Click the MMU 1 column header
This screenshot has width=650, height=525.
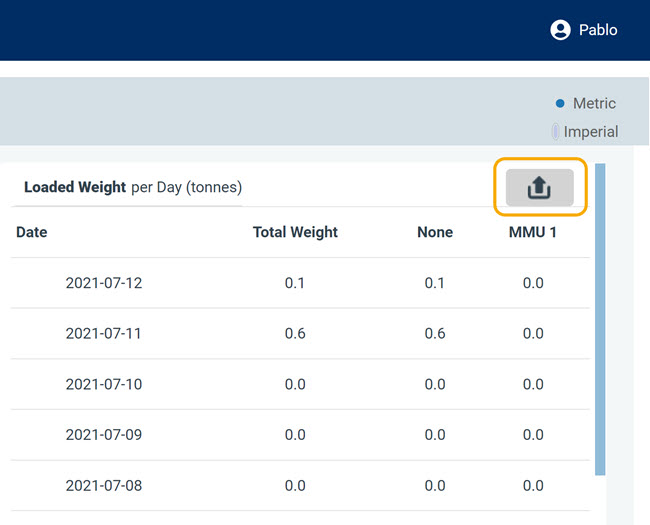tap(533, 232)
